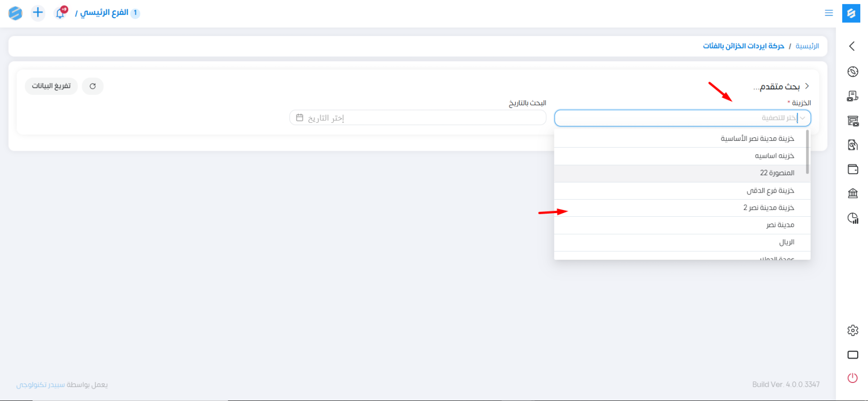Open the user profile avatar
This screenshot has width=868, height=401.
point(16,13)
